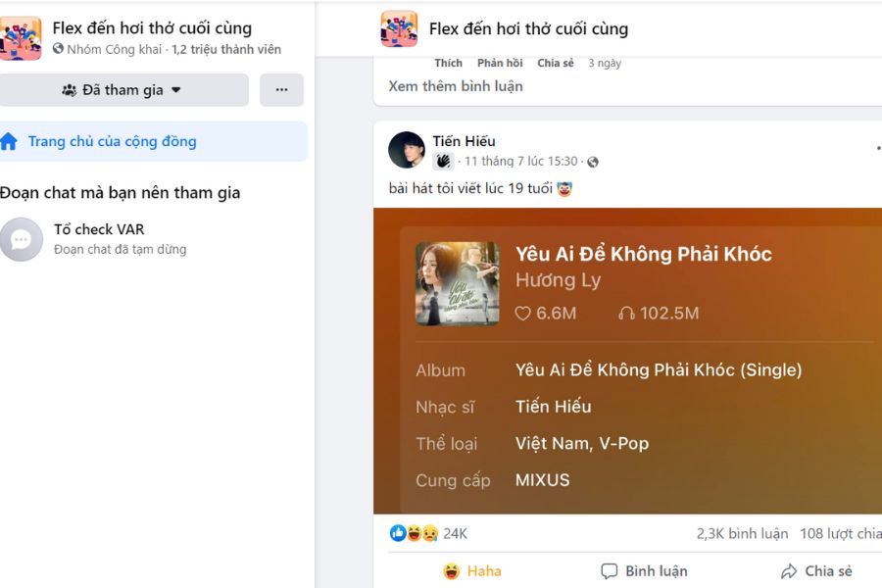
Task: Expand Xem thêm bình luận
Action: click(x=456, y=86)
